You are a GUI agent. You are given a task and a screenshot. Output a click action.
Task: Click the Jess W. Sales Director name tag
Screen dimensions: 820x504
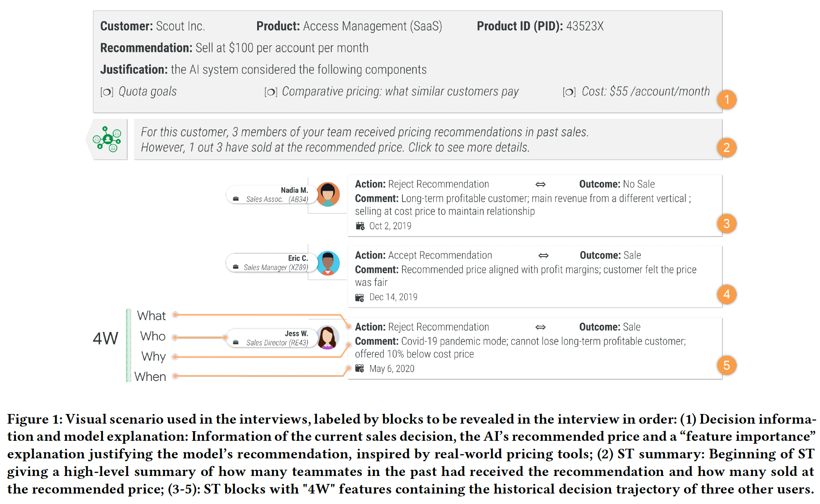click(271, 338)
